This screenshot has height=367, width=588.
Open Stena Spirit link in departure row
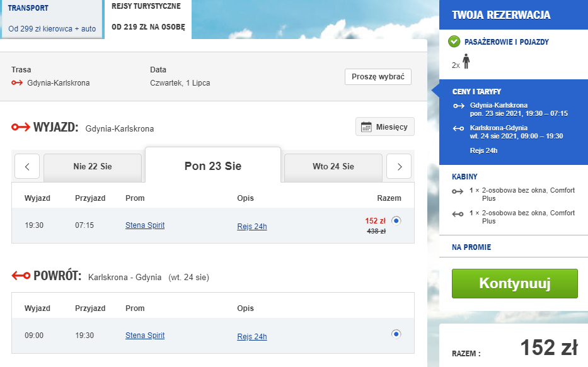click(145, 225)
